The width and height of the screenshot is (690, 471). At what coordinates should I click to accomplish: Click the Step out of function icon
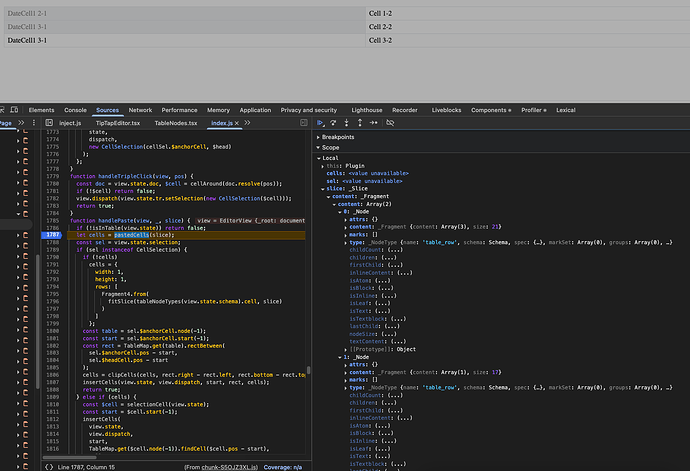pyautogui.click(x=360, y=123)
